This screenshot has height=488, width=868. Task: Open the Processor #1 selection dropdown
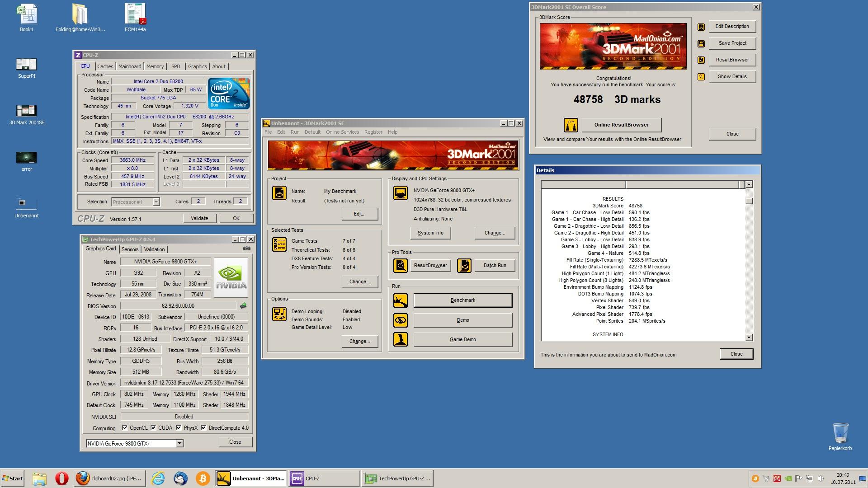pyautogui.click(x=156, y=202)
